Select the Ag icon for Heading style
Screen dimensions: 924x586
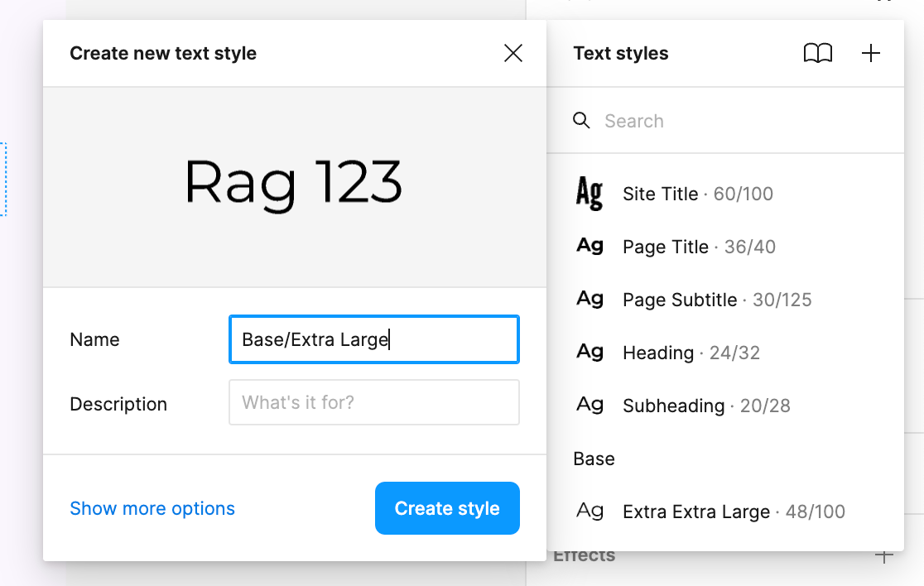pos(590,353)
